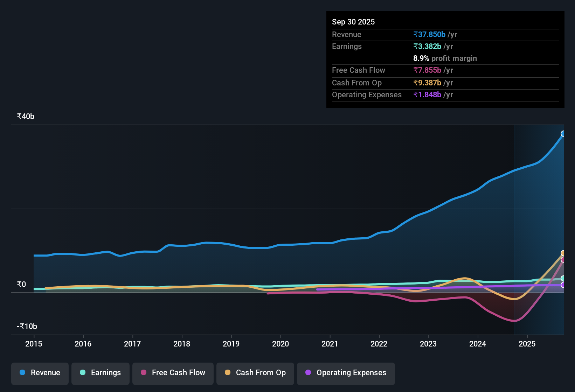Toggle the Operating Expenses series visibility

pyautogui.click(x=346, y=373)
